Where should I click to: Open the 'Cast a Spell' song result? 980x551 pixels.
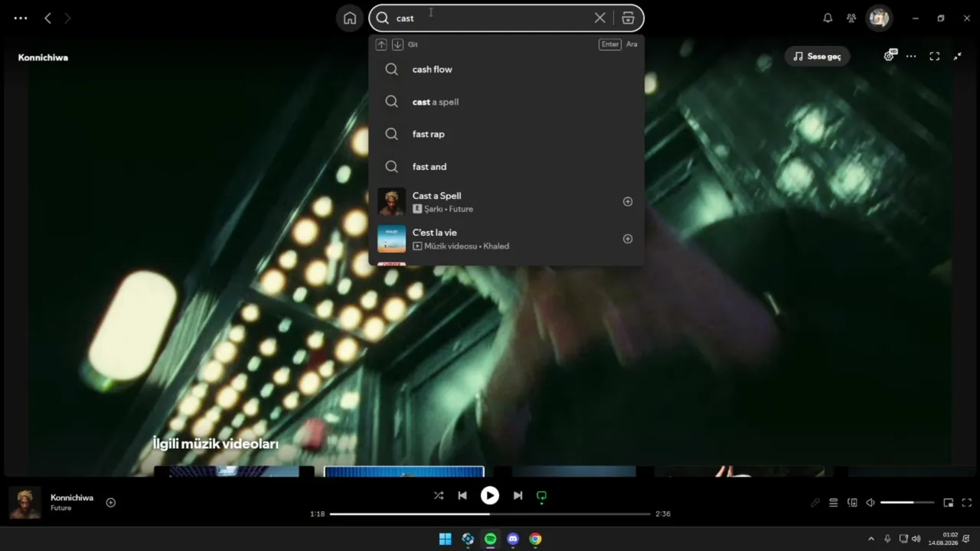[506, 202]
